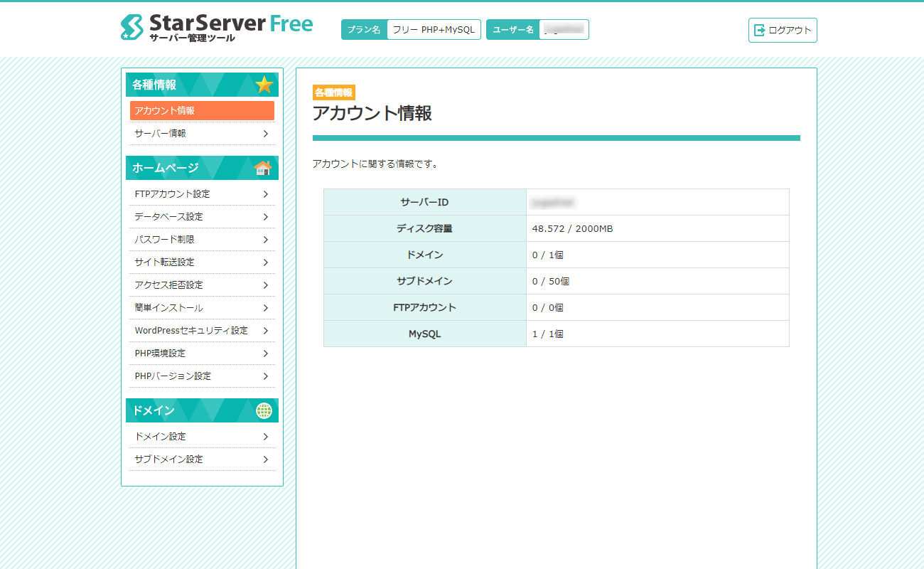Click the chevron next to アクセス拒否設定

point(265,285)
